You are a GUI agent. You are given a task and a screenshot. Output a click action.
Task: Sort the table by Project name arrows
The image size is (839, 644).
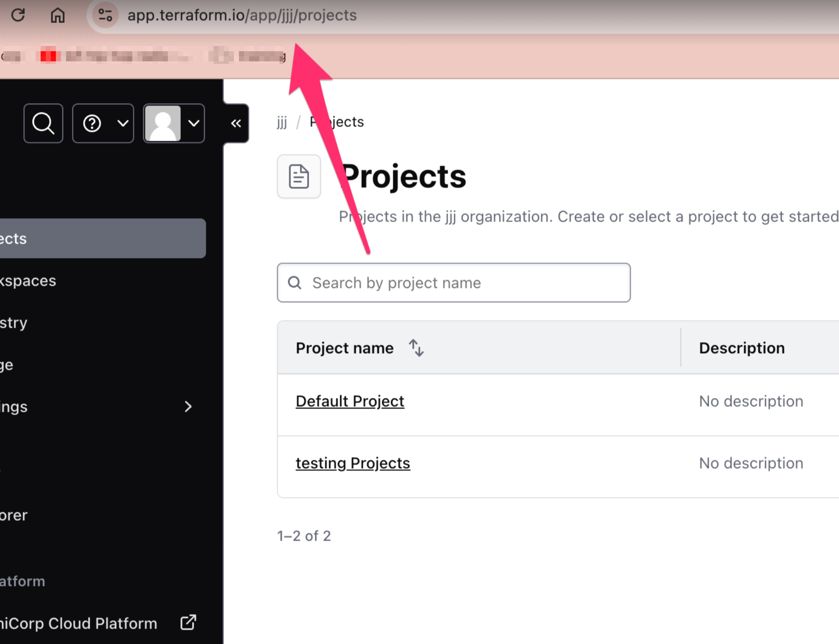pos(416,348)
